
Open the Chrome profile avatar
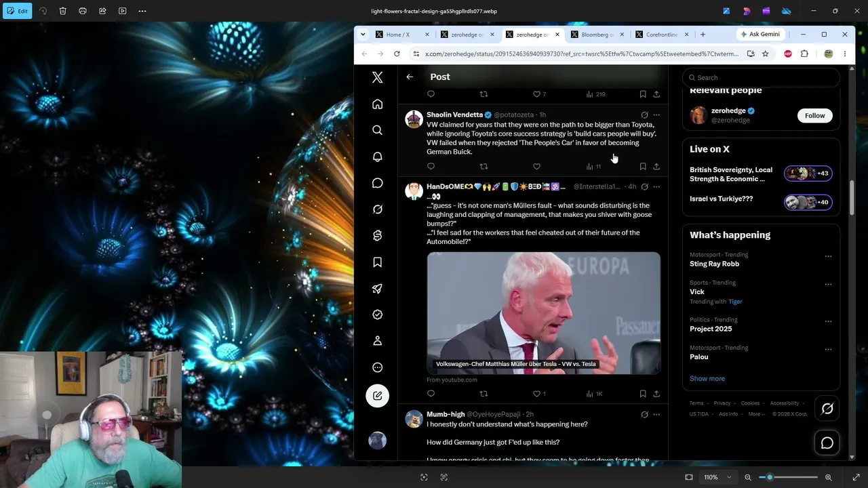point(828,54)
